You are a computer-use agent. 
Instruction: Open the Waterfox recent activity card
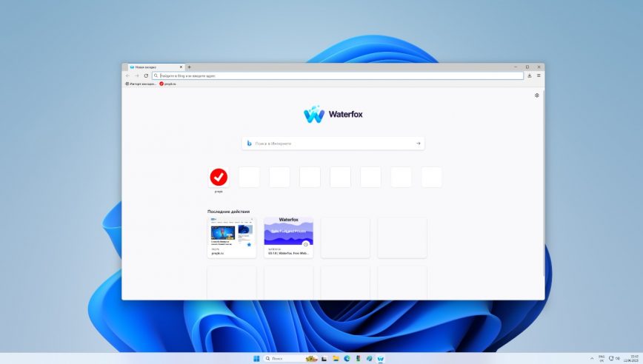pos(289,237)
